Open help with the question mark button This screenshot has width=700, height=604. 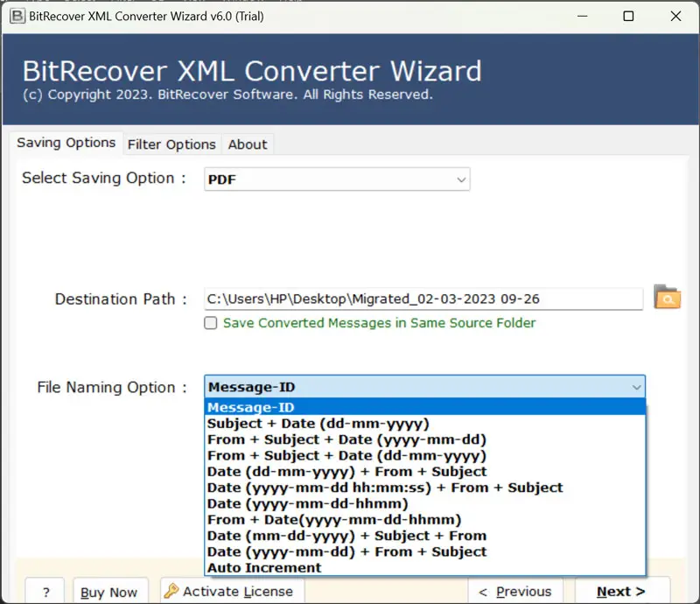click(45, 592)
